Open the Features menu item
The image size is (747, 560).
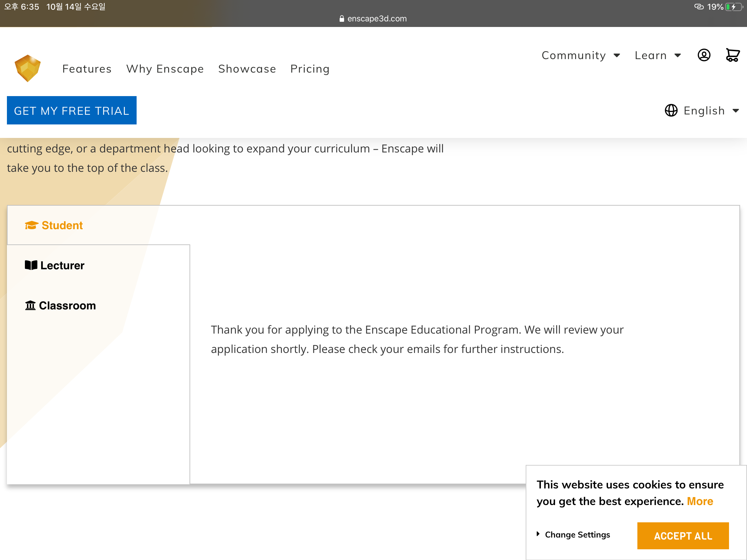87,69
